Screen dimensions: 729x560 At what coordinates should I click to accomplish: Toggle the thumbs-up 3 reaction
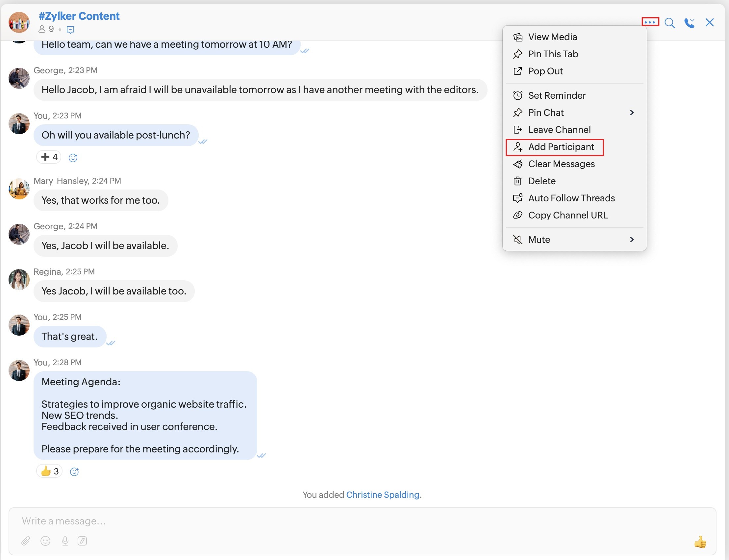point(49,471)
